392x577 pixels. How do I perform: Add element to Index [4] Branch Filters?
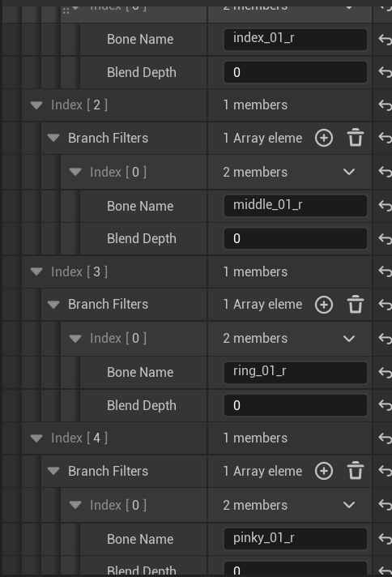(324, 471)
